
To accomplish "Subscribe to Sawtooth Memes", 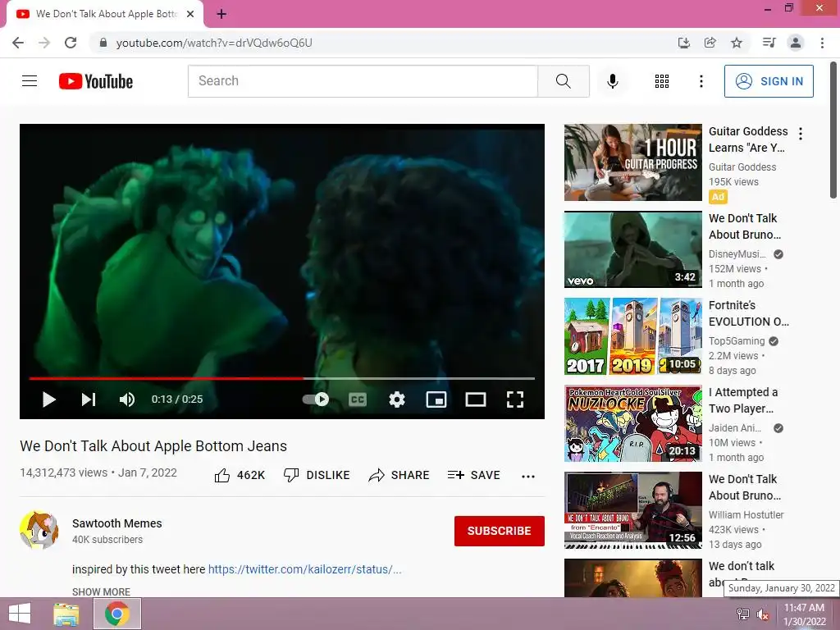I will (x=500, y=531).
